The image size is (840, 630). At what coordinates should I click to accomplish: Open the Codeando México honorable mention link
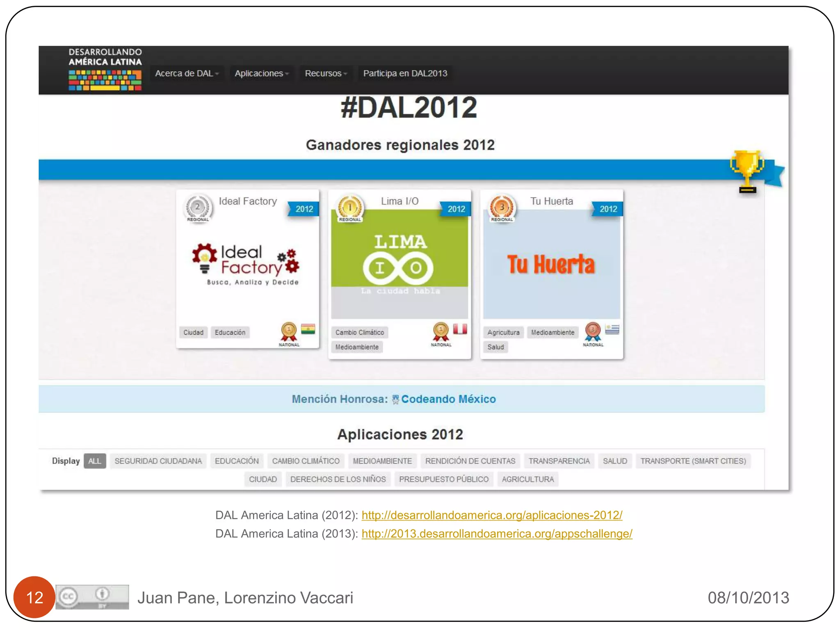click(448, 399)
